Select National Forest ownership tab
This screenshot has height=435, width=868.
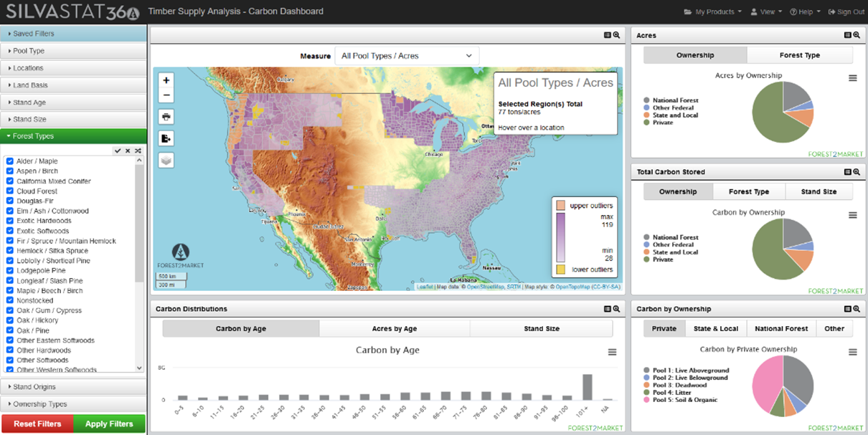pyautogui.click(x=781, y=329)
